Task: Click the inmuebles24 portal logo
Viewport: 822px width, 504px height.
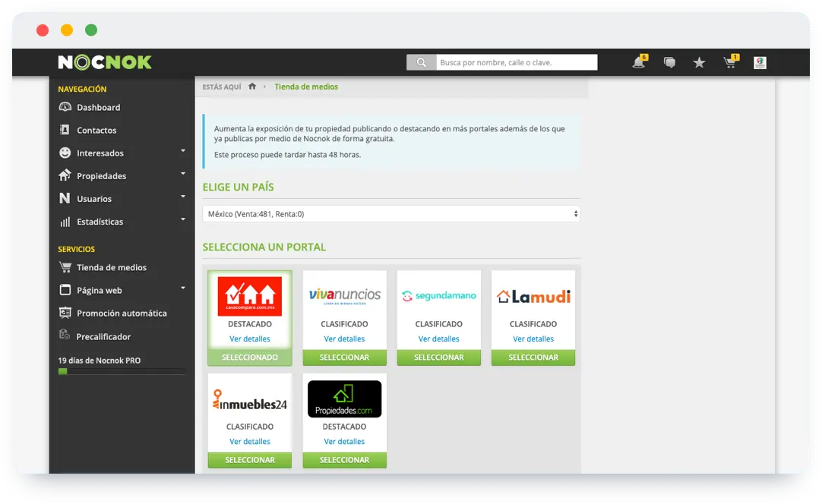Action: point(249,400)
